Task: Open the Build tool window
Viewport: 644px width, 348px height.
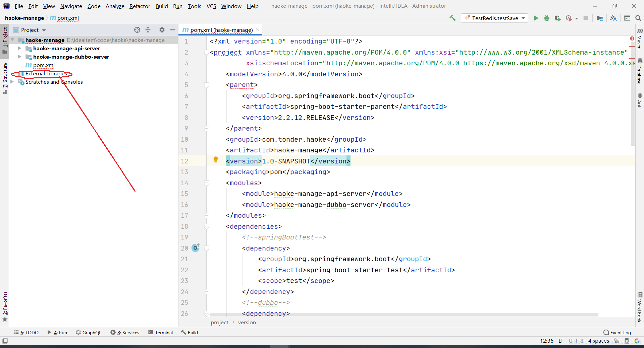Action: point(189,333)
